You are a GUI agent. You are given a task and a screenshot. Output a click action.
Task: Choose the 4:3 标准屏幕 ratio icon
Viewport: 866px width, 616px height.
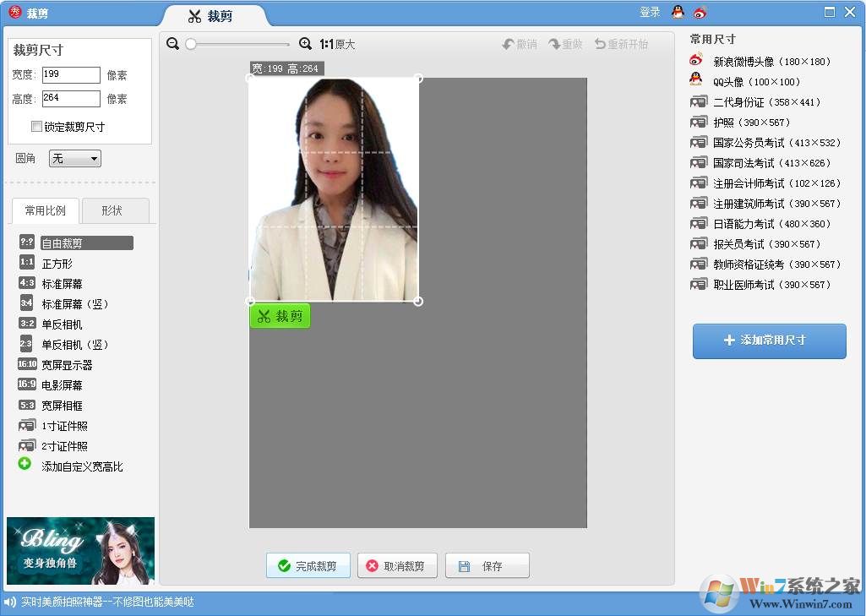[x=27, y=283]
